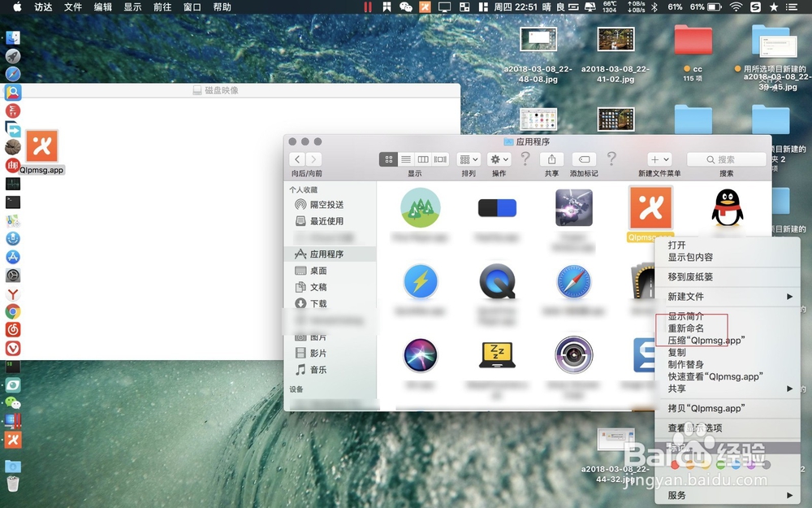Open Bluetooth menu in menu bar
The height and width of the screenshot is (508, 812).
(x=654, y=7)
